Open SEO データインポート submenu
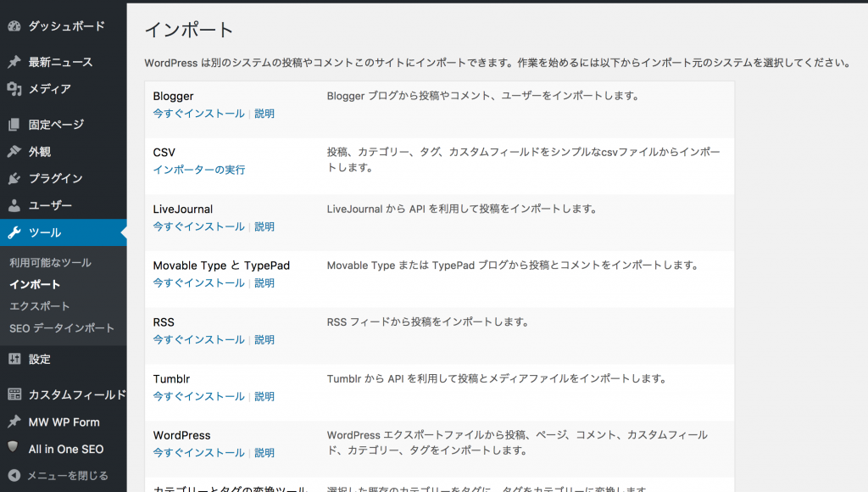The height and width of the screenshot is (492, 868). (x=62, y=328)
